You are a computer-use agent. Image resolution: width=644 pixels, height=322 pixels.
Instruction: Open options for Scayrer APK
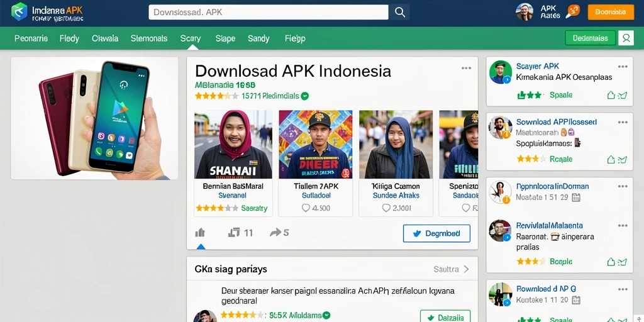[623, 67]
